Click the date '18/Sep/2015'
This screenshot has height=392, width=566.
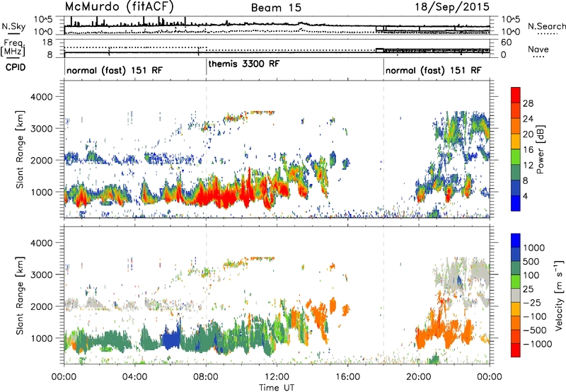(x=452, y=6)
